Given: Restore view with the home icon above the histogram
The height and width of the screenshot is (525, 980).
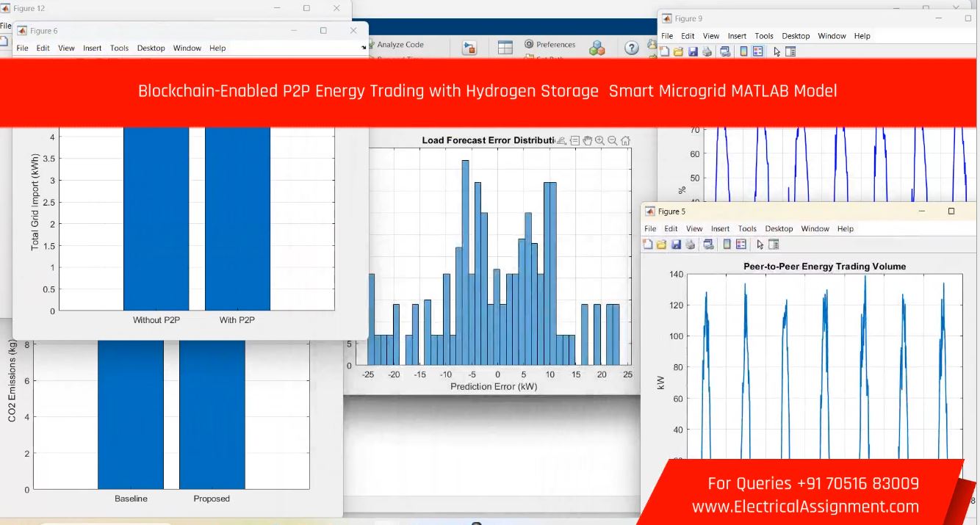Looking at the screenshot, I should pyautogui.click(x=625, y=141).
